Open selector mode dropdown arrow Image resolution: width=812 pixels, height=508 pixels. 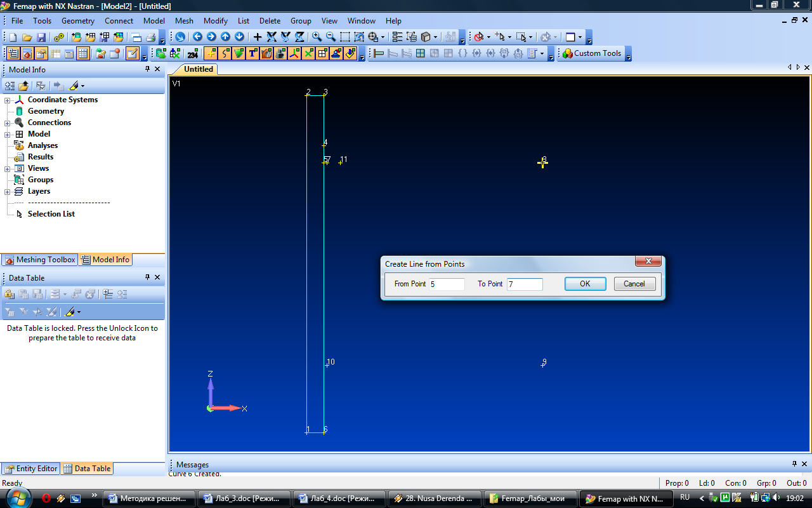point(488,37)
